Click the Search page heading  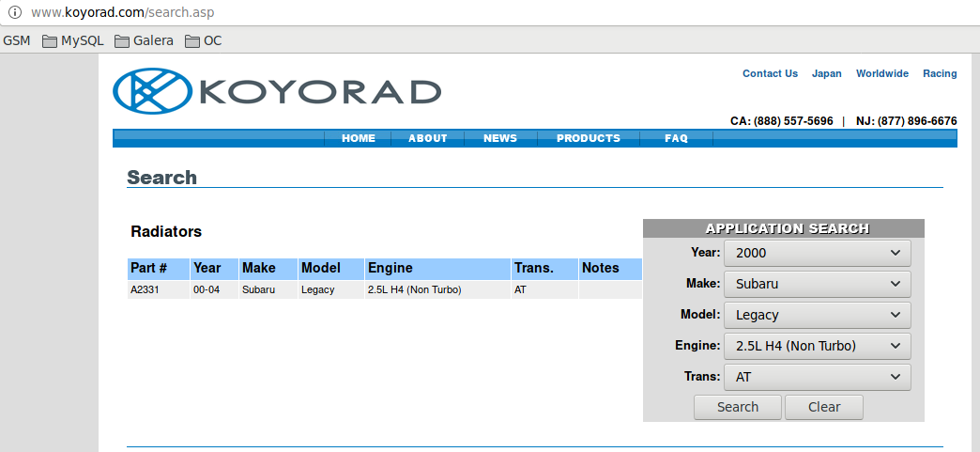[161, 178]
